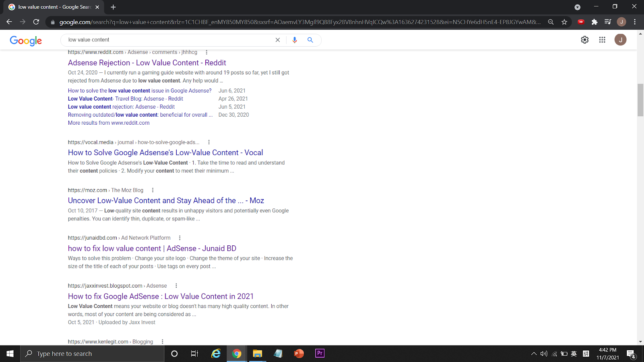Image resolution: width=644 pixels, height=362 pixels.
Task: Open the red extension icon in the toolbar
Action: coord(581,22)
